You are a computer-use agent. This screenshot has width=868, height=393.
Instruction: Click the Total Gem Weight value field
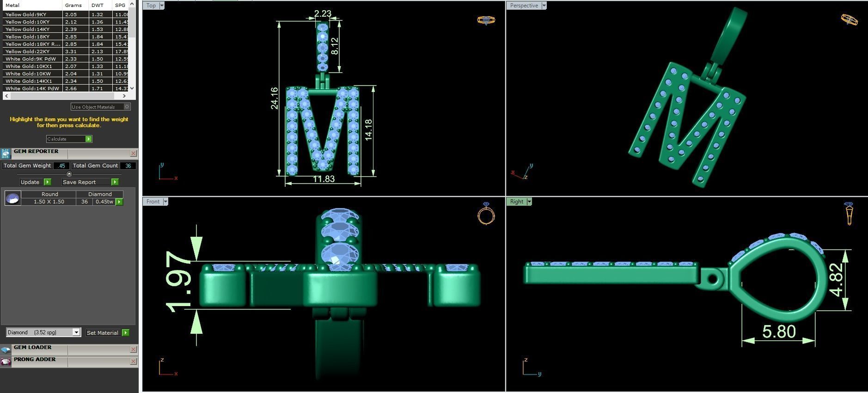click(x=61, y=166)
